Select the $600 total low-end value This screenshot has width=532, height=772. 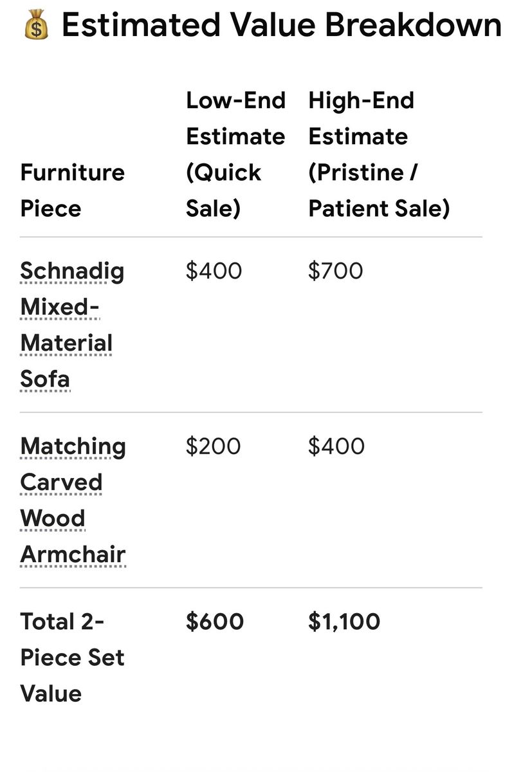click(x=215, y=621)
